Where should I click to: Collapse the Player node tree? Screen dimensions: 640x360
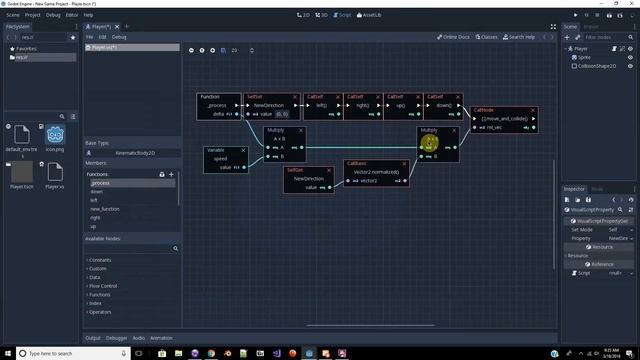click(566, 49)
